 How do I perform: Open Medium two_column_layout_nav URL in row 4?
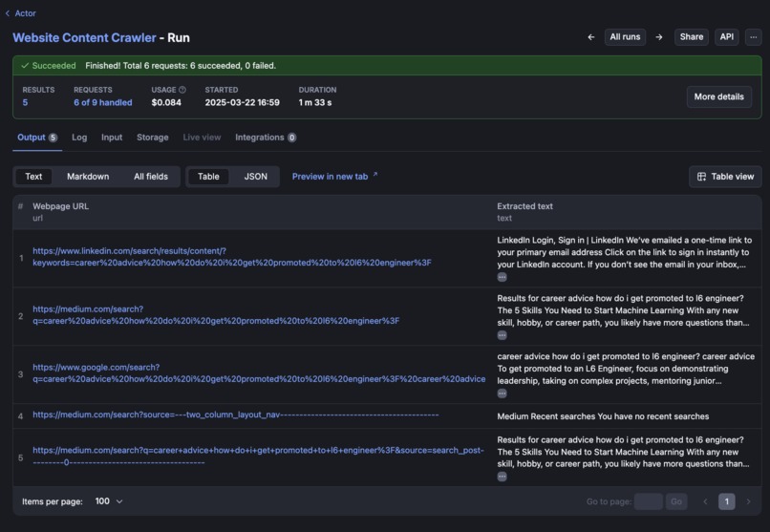tap(236, 415)
